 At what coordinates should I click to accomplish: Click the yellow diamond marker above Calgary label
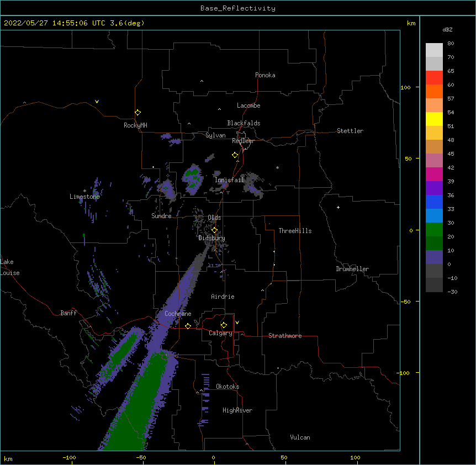pyautogui.click(x=224, y=325)
